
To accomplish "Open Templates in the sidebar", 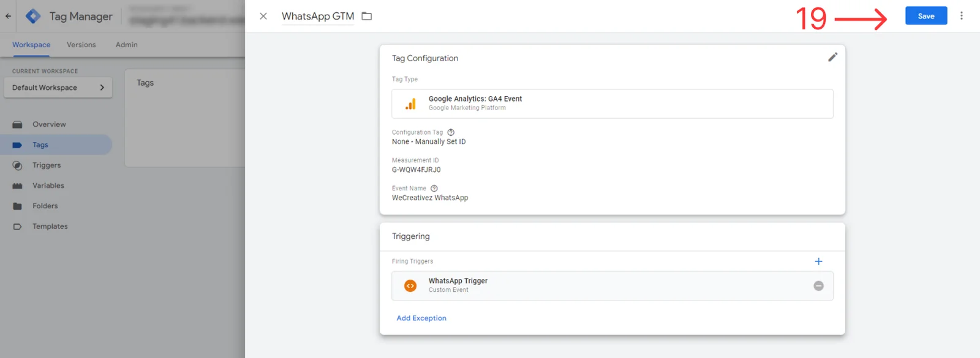I will tap(50, 226).
